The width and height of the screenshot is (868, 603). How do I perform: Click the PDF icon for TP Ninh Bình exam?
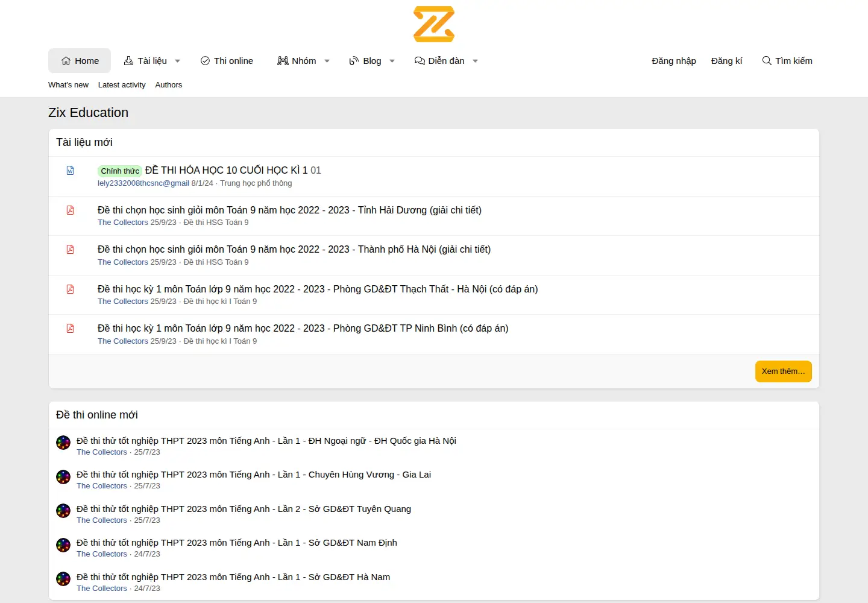[71, 329]
